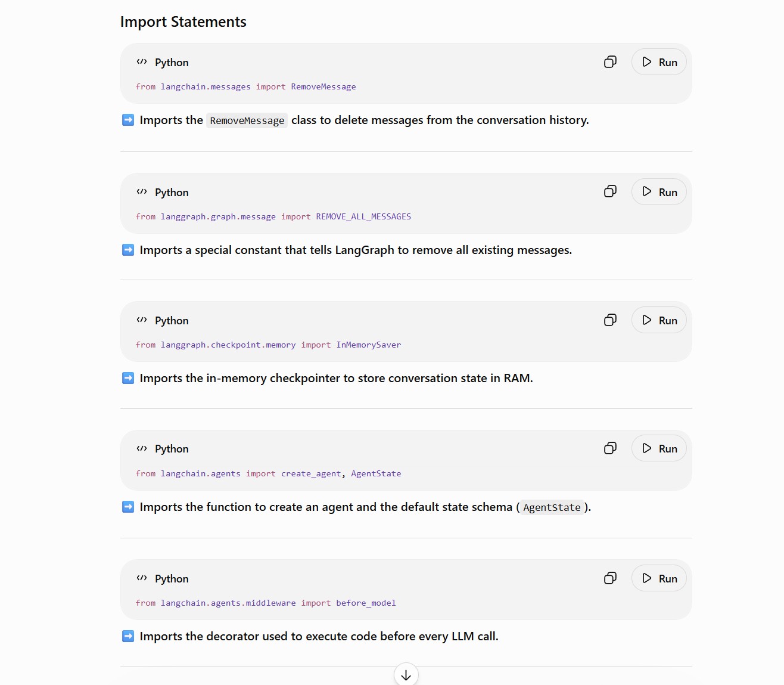
Task: Click the Import Statements heading
Action: tap(183, 22)
